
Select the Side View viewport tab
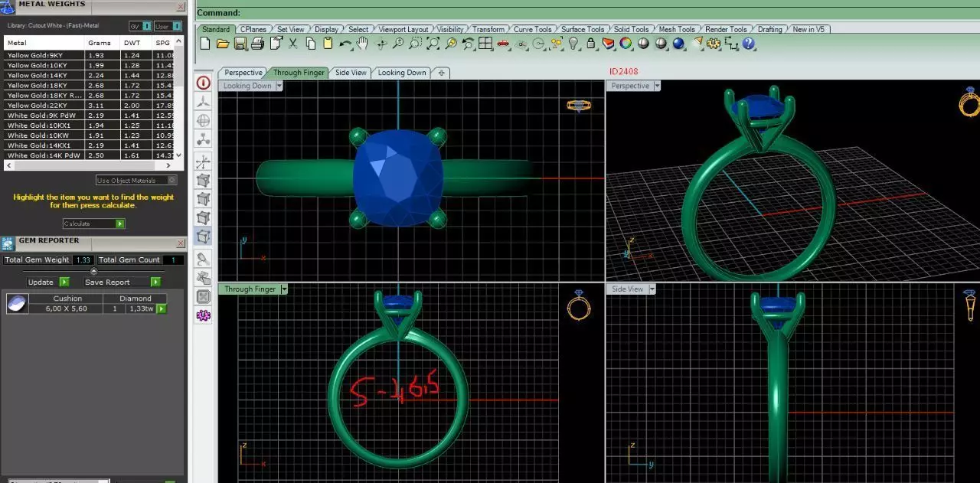click(x=351, y=73)
